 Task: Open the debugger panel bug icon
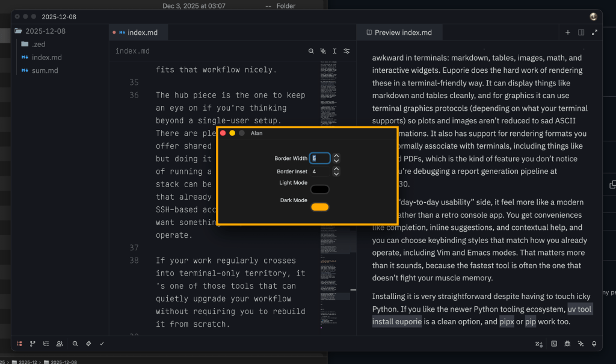(x=567, y=344)
